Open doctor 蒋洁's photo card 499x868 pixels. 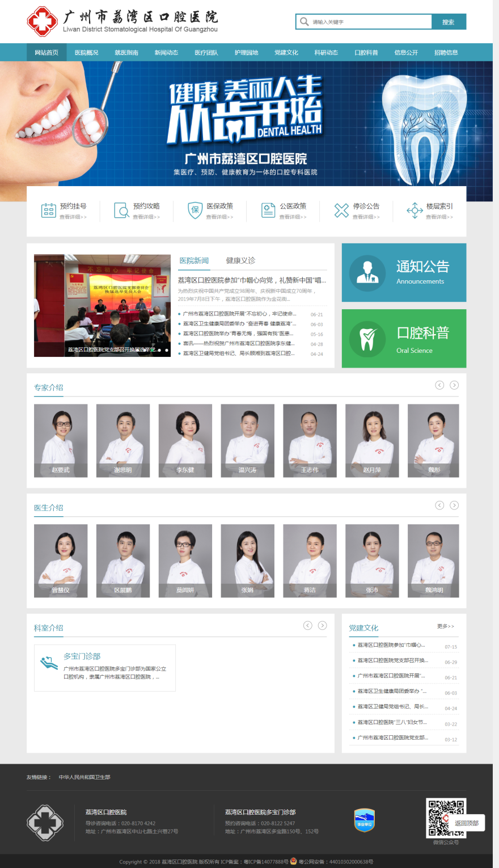(310, 561)
